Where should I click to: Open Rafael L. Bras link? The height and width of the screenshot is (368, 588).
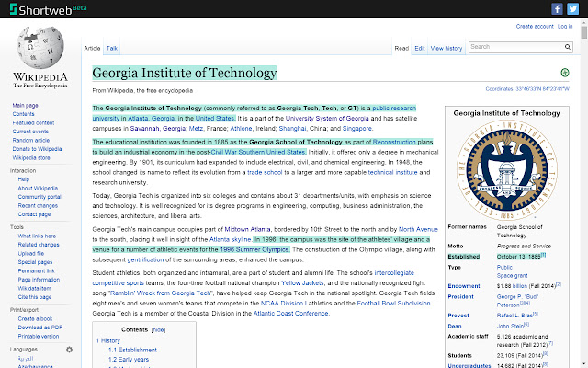[x=514, y=316]
